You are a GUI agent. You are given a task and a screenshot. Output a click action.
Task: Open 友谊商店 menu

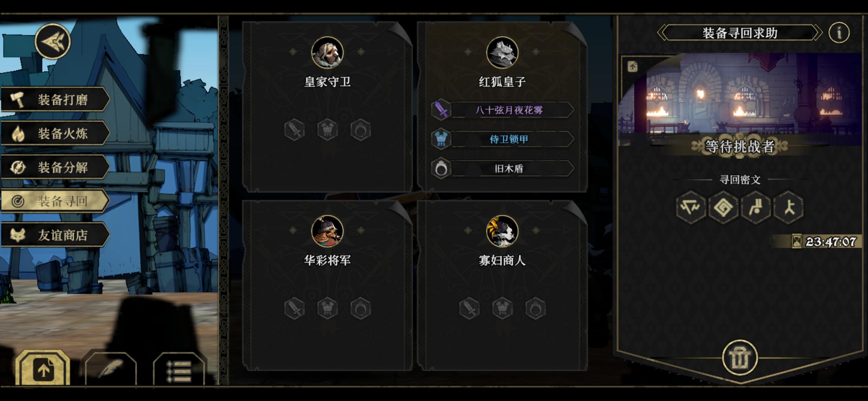pos(56,235)
